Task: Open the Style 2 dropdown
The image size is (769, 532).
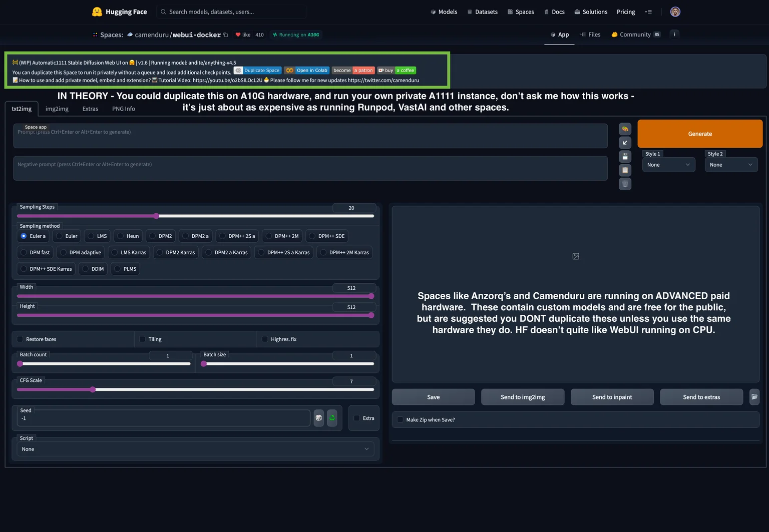Action: (x=731, y=165)
